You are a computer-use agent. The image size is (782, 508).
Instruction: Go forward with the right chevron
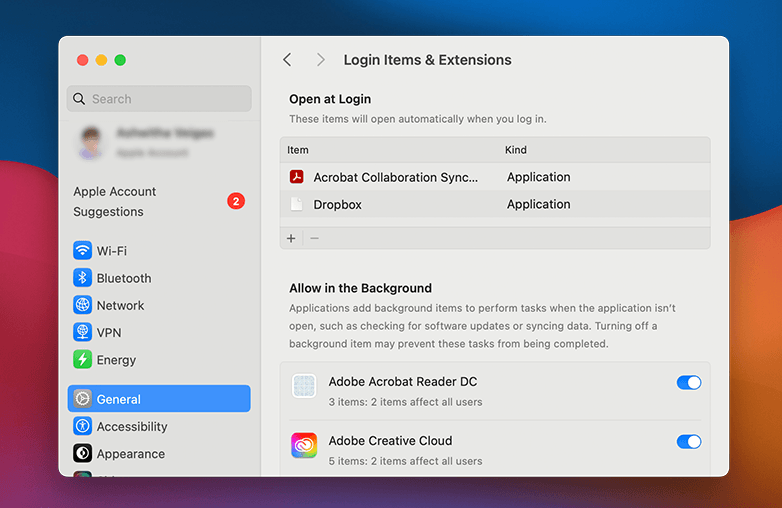click(321, 60)
